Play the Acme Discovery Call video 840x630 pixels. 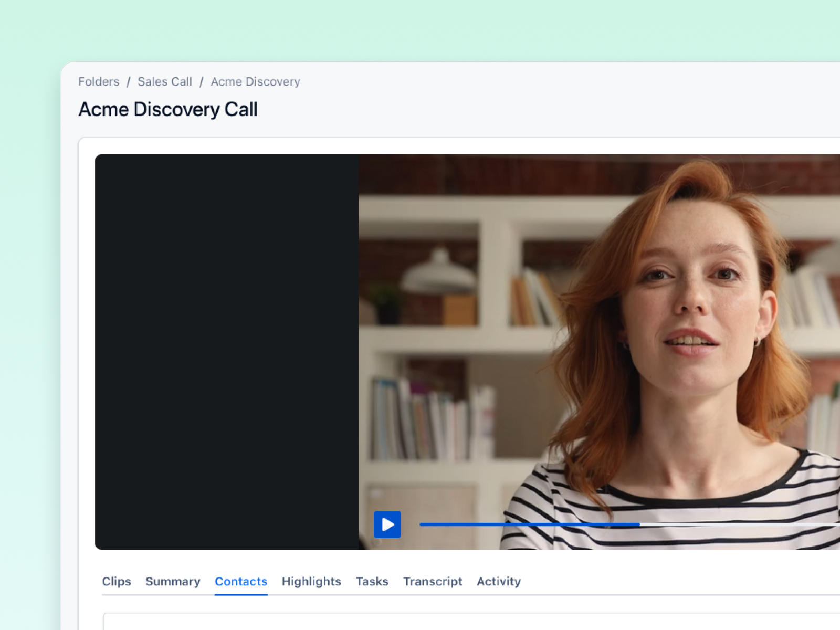[x=387, y=524]
